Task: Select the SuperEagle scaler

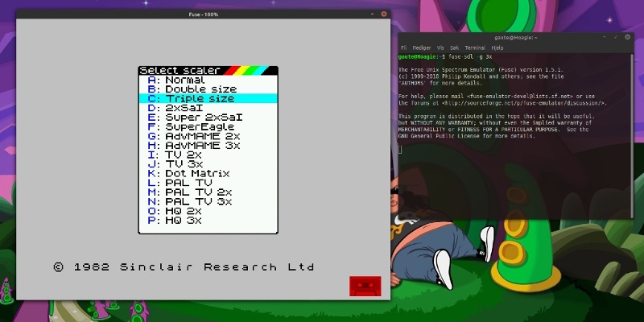Action: [x=208, y=126]
